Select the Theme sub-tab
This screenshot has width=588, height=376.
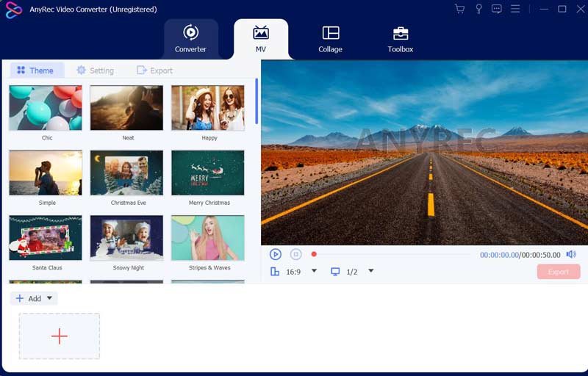tap(36, 70)
